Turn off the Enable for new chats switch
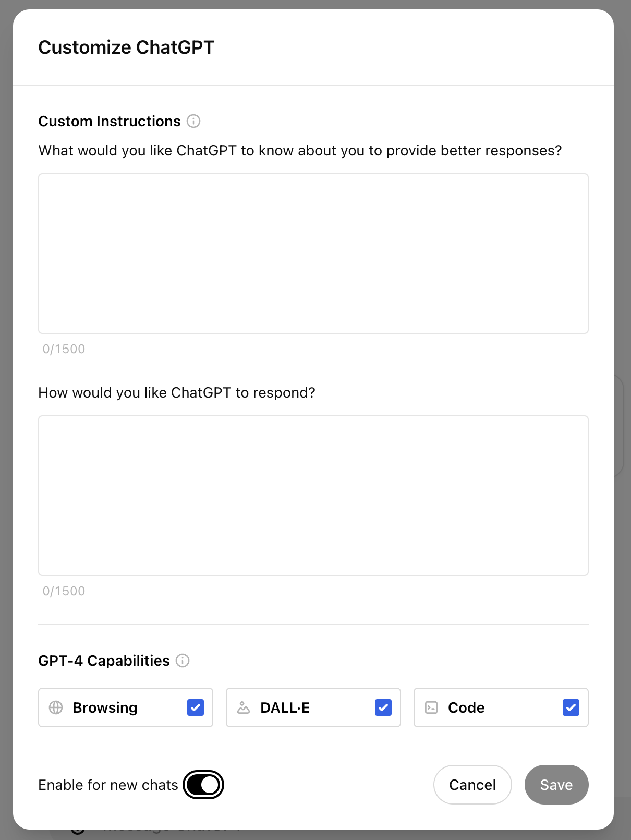Viewport: 631px width, 840px height. pyautogui.click(x=203, y=785)
